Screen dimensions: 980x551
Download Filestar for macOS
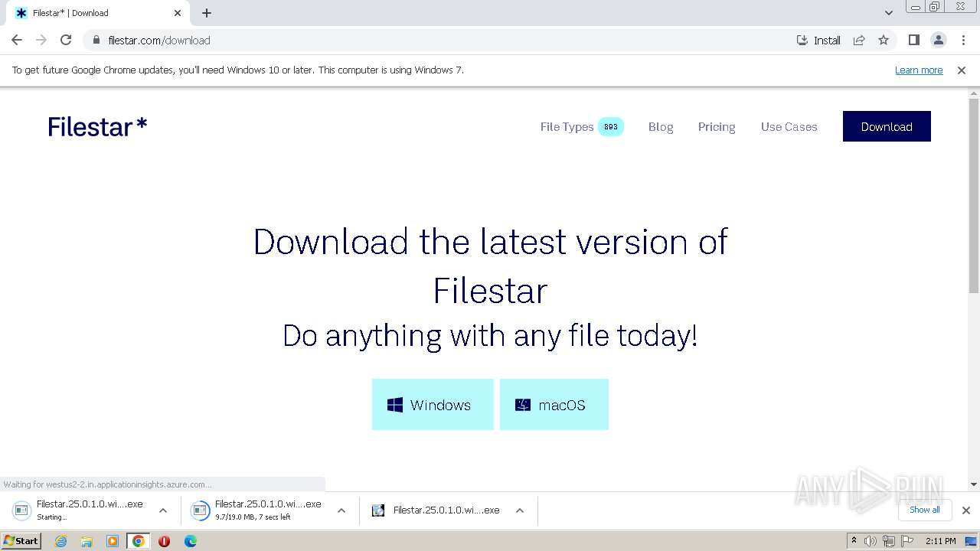tap(554, 404)
